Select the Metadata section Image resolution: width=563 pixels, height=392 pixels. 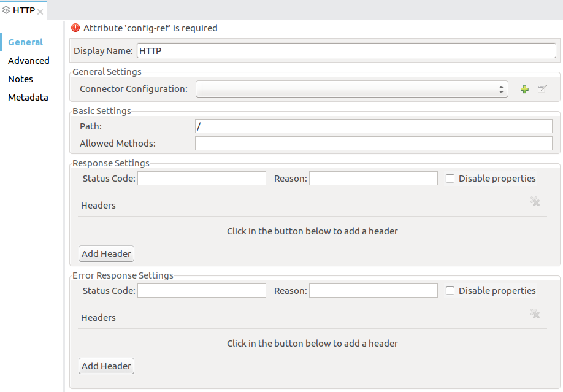pyautogui.click(x=28, y=97)
